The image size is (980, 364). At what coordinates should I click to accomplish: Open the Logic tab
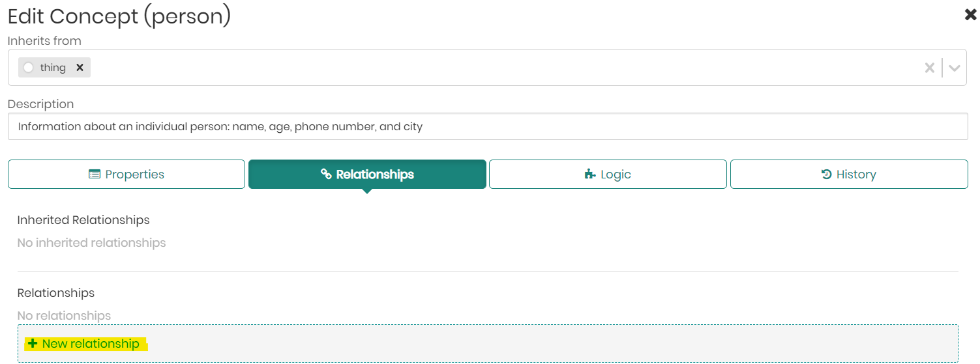tap(608, 175)
